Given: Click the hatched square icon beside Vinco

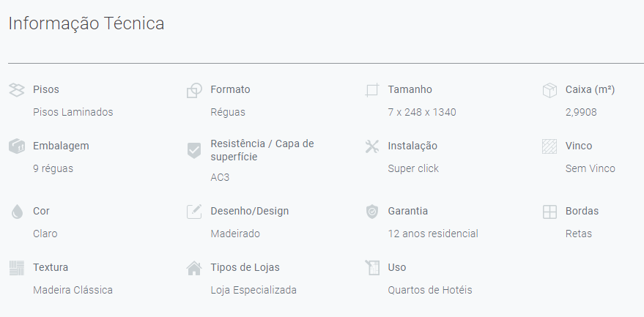Looking at the screenshot, I should tap(549, 146).
